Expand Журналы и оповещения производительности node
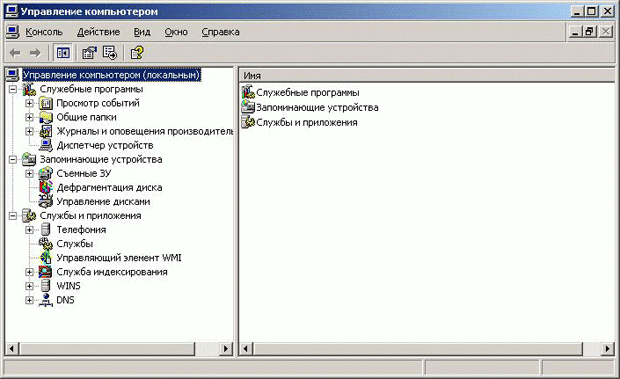The image size is (620, 379). (29, 131)
